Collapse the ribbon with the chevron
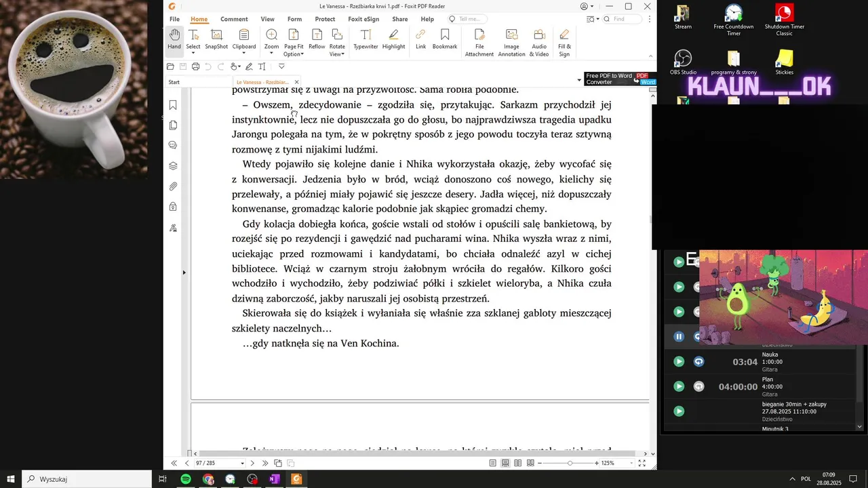Image resolution: width=868 pixels, height=488 pixels. 651,56
